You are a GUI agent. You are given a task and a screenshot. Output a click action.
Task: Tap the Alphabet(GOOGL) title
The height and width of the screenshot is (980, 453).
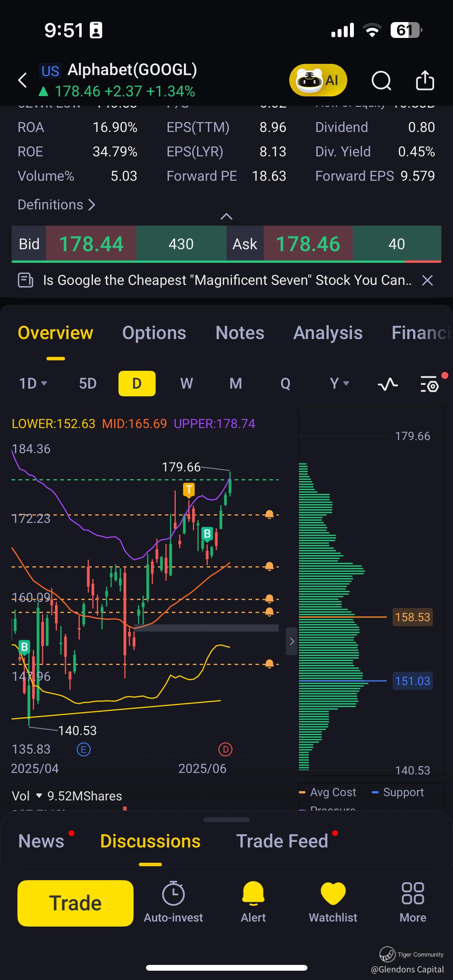pos(132,70)
